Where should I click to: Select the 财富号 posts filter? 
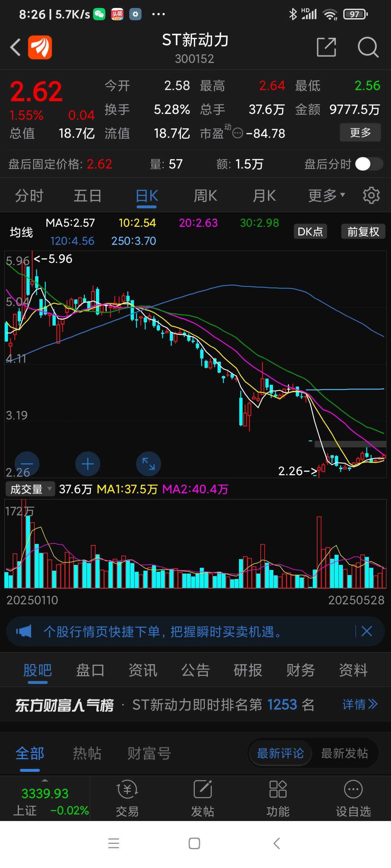[x=149, y=754]
